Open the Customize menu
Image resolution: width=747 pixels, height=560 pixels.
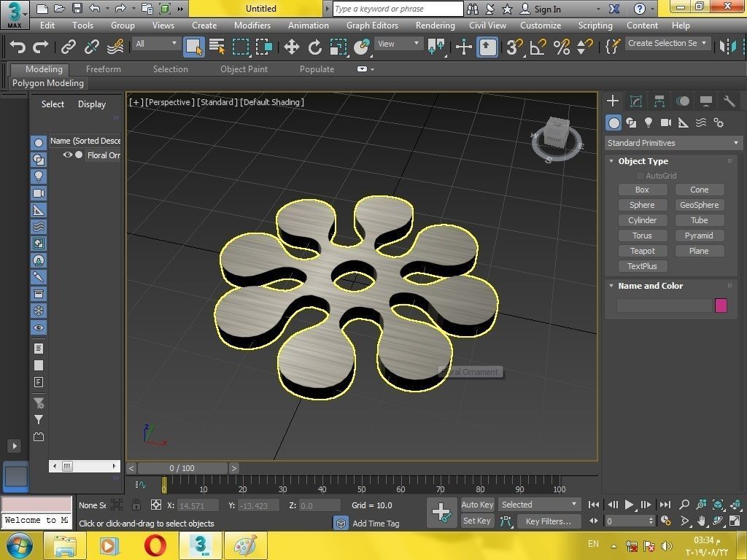(541, 26)
